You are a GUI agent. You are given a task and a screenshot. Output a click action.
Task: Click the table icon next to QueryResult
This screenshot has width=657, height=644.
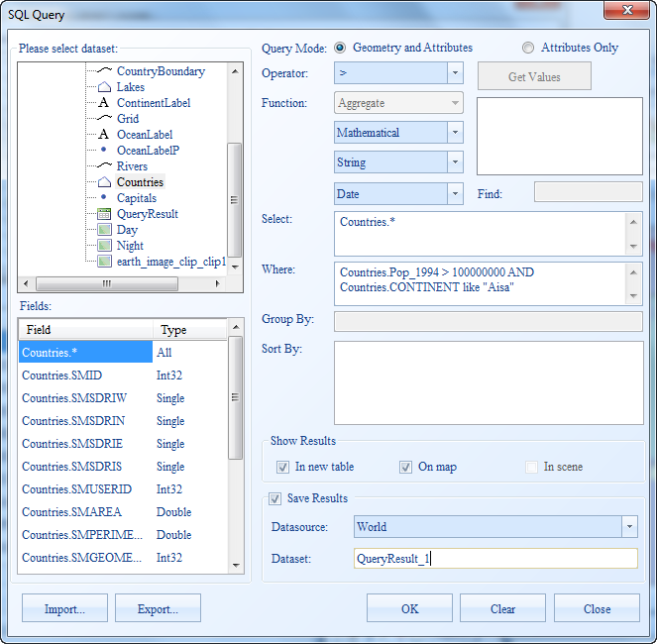[x=104, y=214]
